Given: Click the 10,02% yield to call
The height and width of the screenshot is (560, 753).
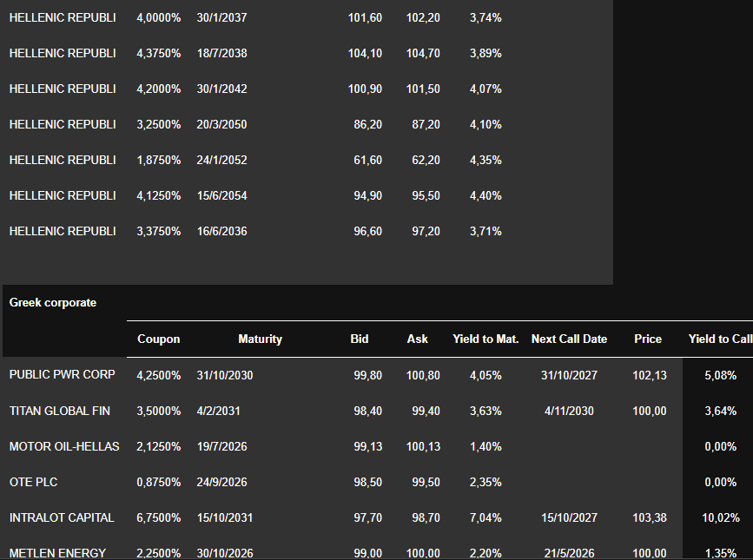Looking at the screenshot, I should click(720, 517).
